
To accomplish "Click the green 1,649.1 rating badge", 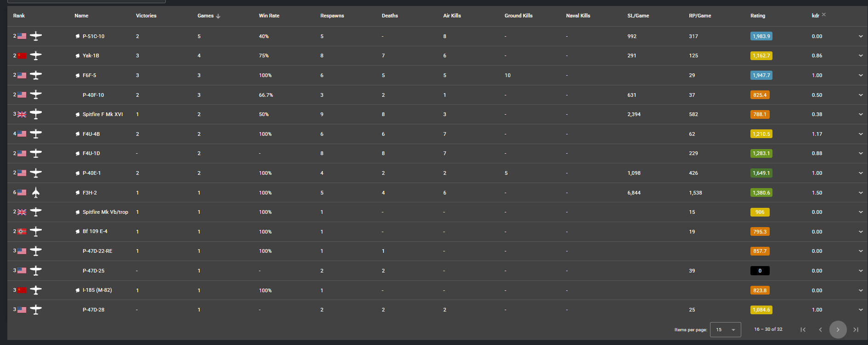I will click(761, 173).
